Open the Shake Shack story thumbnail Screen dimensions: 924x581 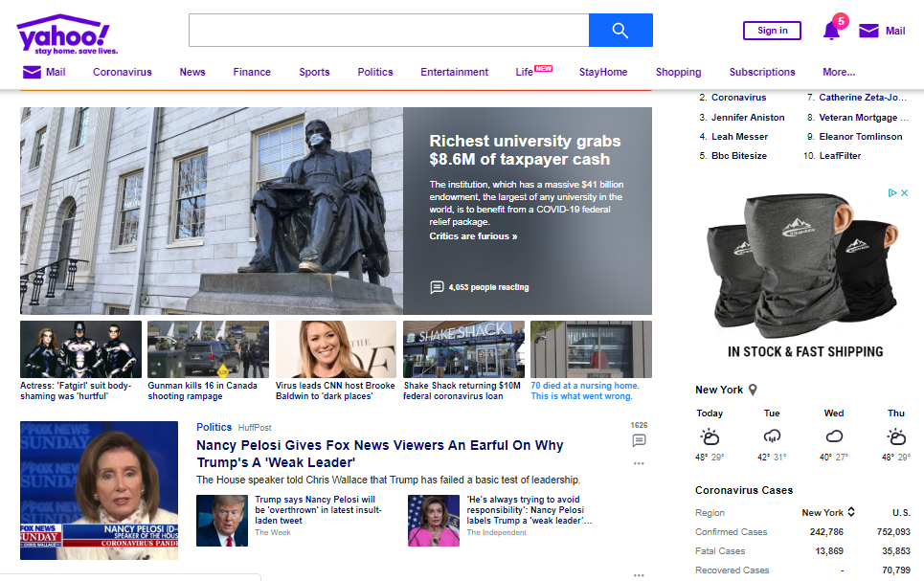463,349
